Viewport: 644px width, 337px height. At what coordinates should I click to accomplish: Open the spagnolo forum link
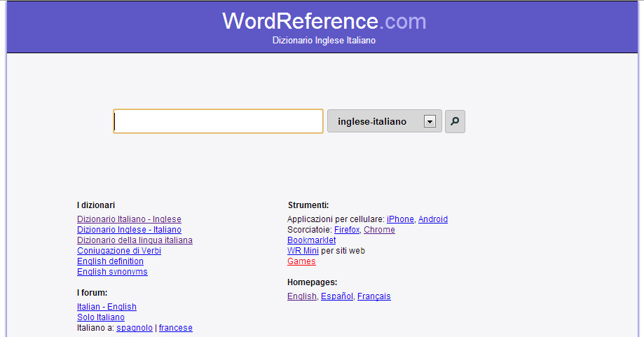pos(135,328)
